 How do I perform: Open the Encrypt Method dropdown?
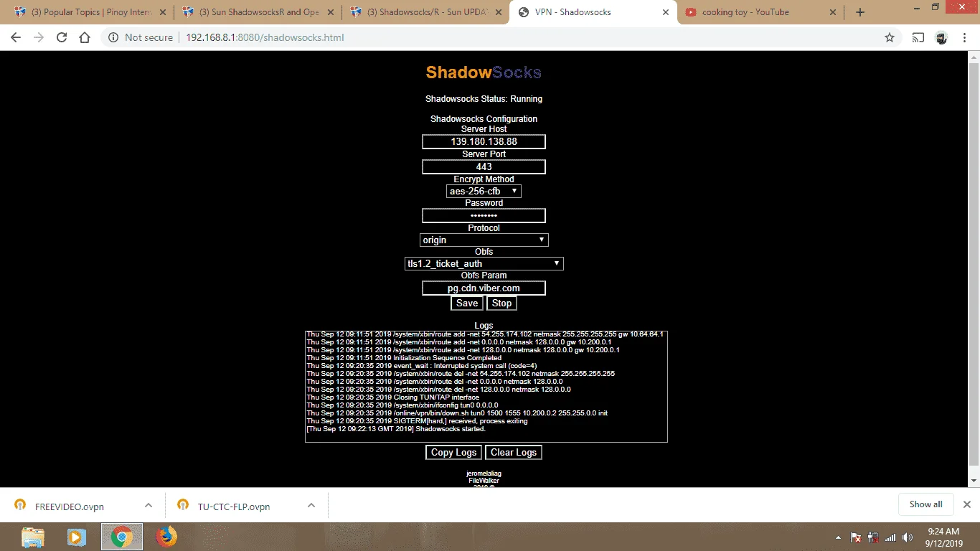click(x=484, y=192)
